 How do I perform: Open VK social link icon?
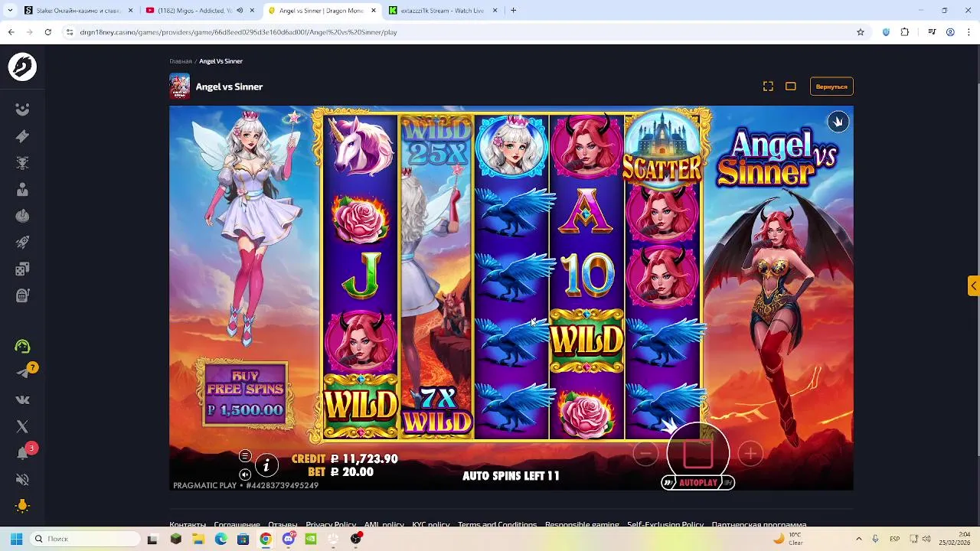22,399
